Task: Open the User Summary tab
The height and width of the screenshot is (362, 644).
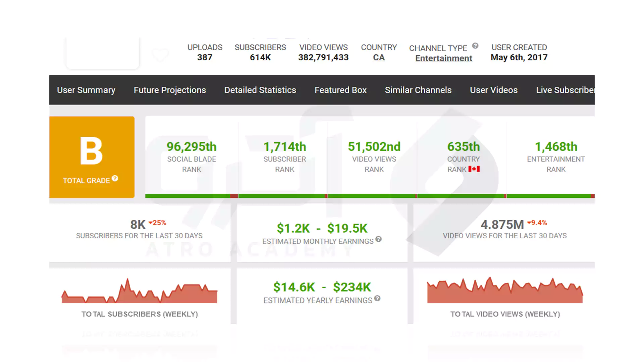Action: tap(86, 90)
